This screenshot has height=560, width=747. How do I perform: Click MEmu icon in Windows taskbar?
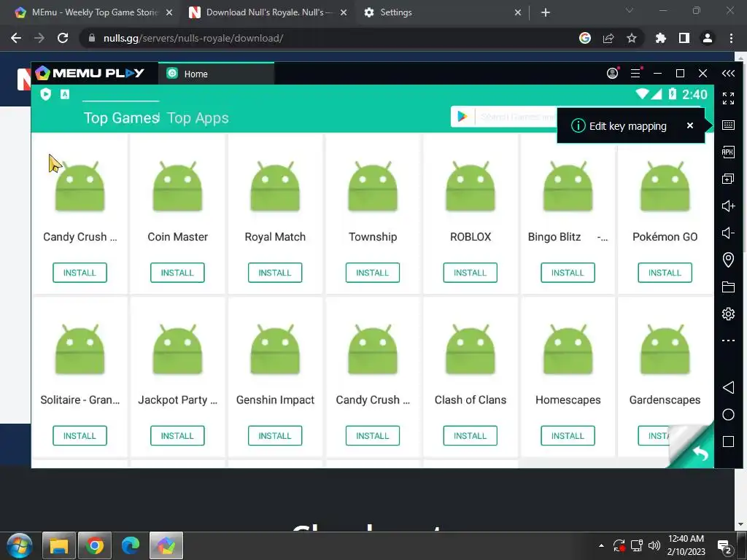[166, 545]
